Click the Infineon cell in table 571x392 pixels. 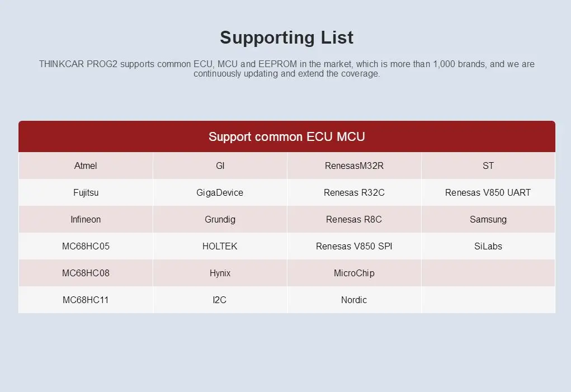tap(86, 219)
